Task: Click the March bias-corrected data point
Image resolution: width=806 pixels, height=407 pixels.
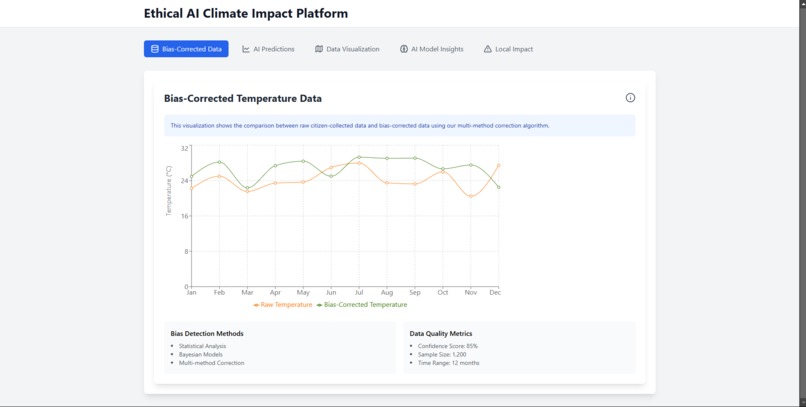Action: [247, 187]
